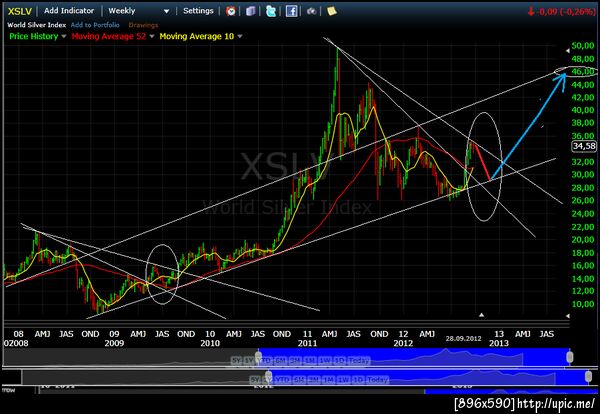Click the right handle of lower range slider
The image size is (600, 414).
pos(589,377)
